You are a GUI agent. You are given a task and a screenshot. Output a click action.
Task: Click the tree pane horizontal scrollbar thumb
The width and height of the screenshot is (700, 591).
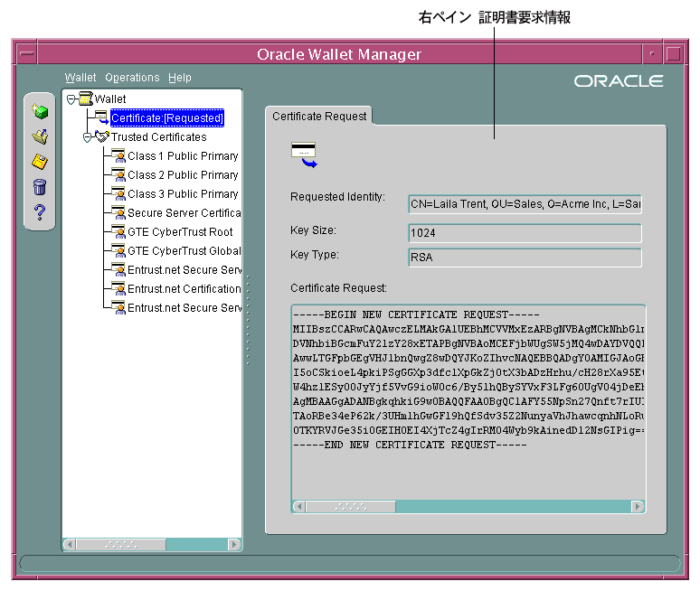coord(121,544)
